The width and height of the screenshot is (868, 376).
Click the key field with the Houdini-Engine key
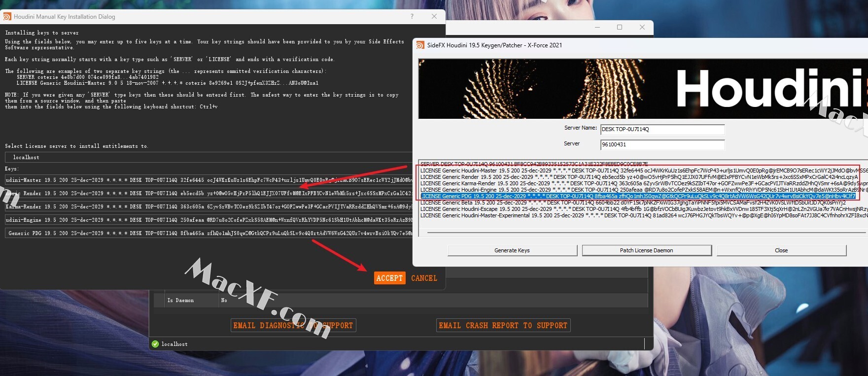[x=209, y=220]
